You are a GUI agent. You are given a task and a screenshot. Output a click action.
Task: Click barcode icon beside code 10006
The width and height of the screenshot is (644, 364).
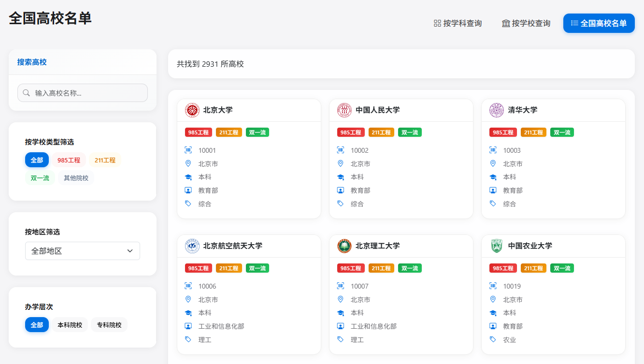click(x=188, y=286)
